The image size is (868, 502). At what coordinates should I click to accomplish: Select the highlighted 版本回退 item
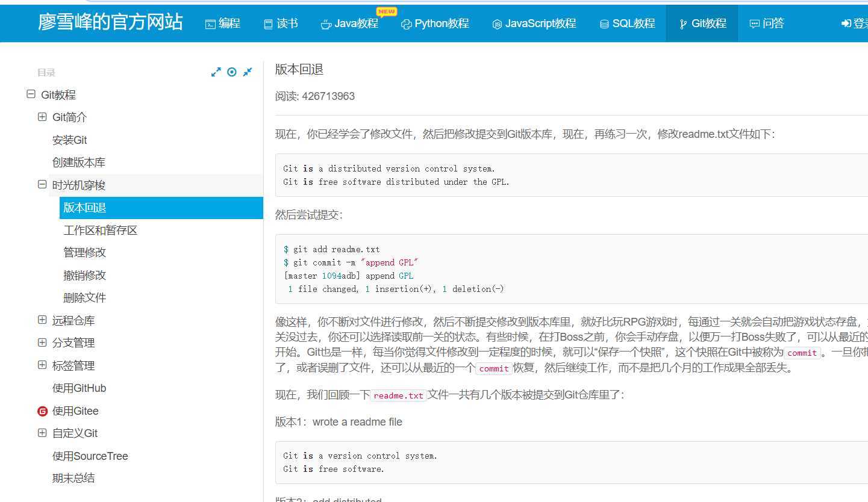coord(161,208)
